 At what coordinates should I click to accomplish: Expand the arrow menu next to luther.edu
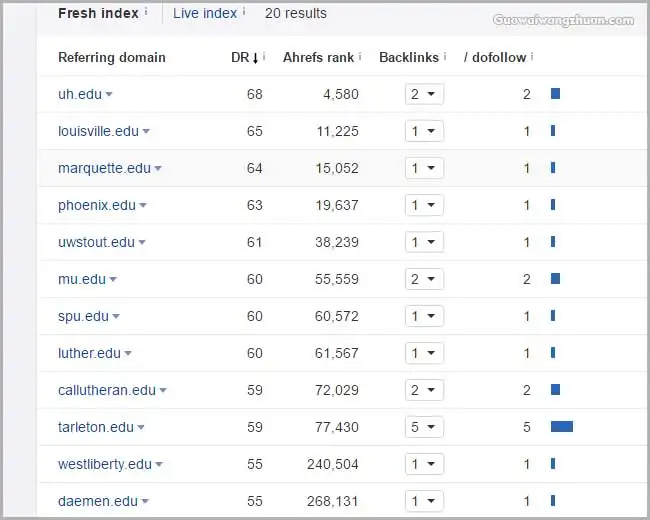click(x=128, y=353)
